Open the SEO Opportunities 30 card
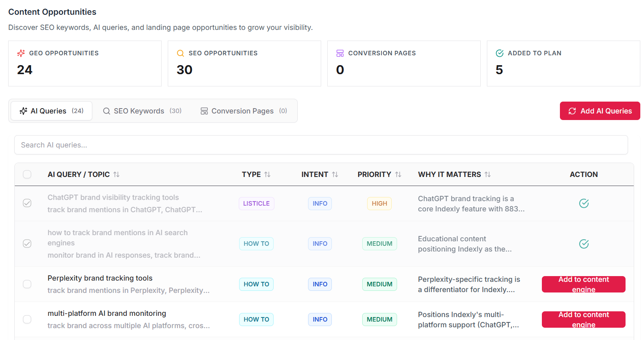Screen dimensions: 644x340 pyautogui.click(x=244, y=63)
